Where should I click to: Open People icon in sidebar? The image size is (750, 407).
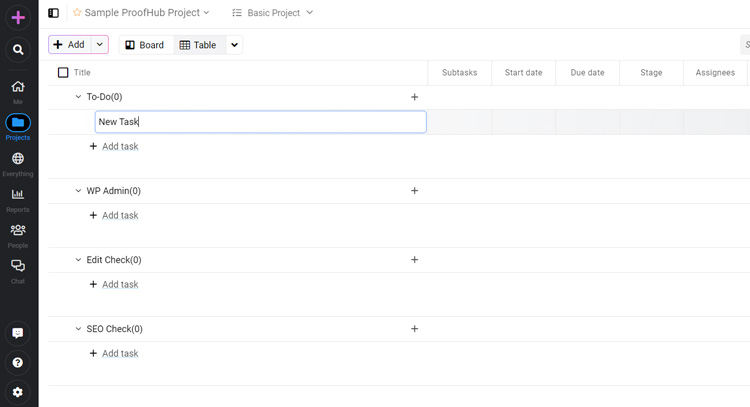point(18,231)
